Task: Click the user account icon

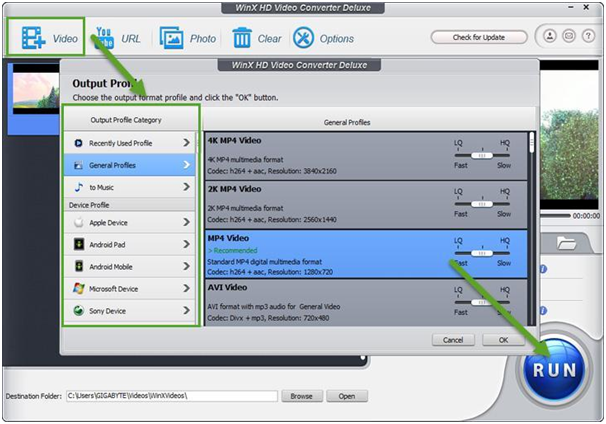Action: 550,37
